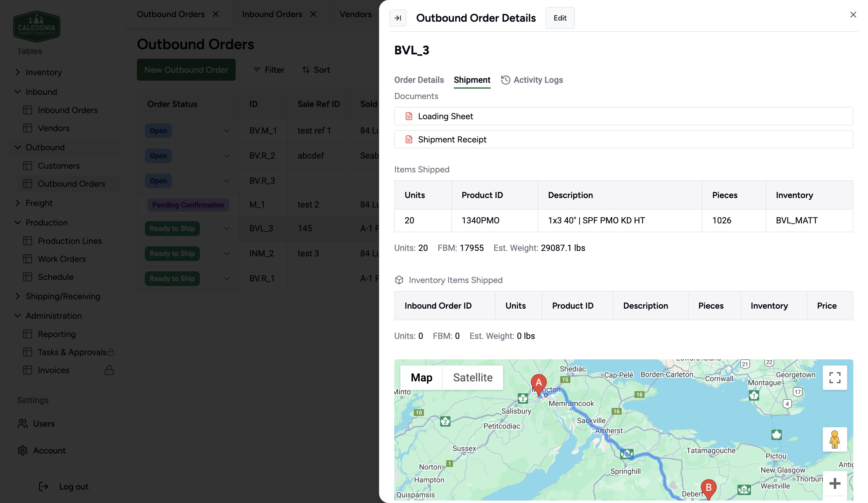This screenshot has width=868, height=503.
Task: Switch to the Vendors tab
Action: point(355,14)
